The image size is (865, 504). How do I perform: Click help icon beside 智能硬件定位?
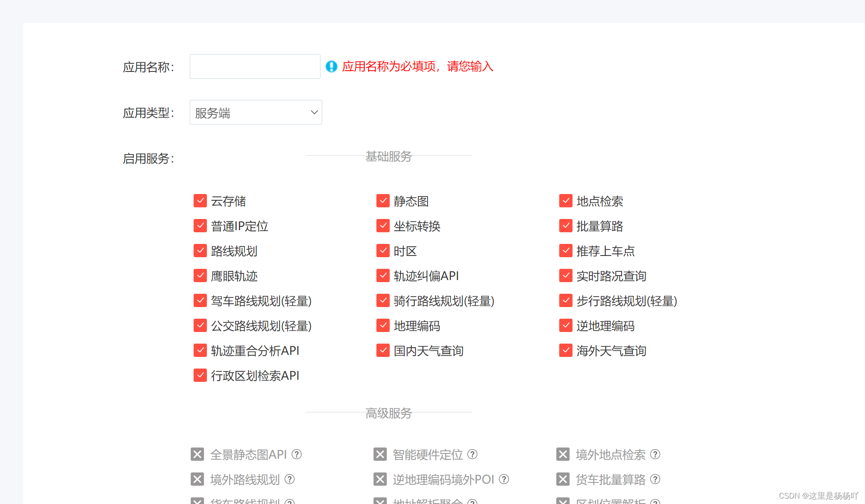(x=472, y=454)
